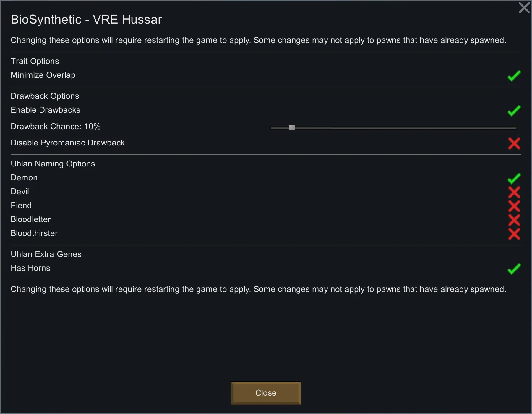532x414 pixels.
Task: Click the Disable Pyromaniac Drawback label
Action: (68, 143)
